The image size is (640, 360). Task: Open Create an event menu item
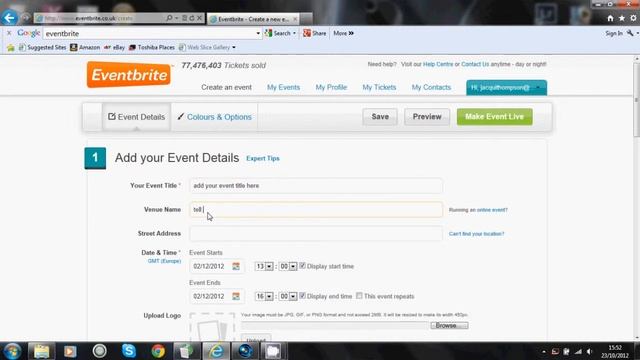[x=226, y=87]
